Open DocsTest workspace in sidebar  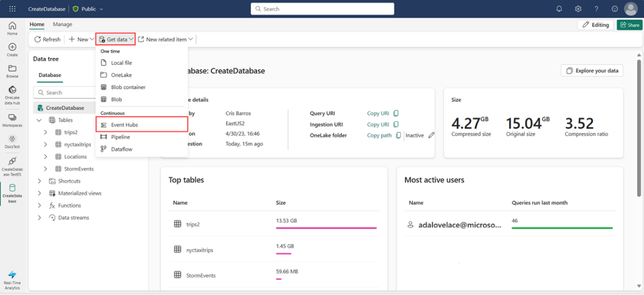pyautogui.click(x=12, y=142)
